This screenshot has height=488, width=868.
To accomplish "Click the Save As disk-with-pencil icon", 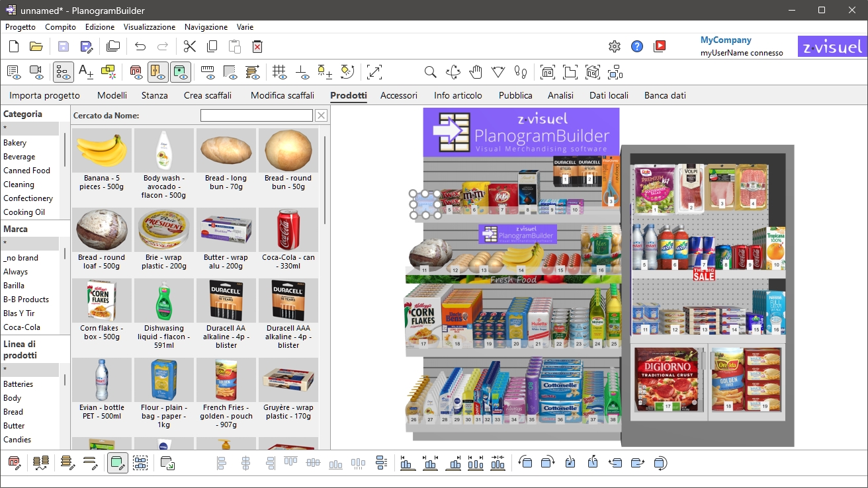I will point(86,46).
